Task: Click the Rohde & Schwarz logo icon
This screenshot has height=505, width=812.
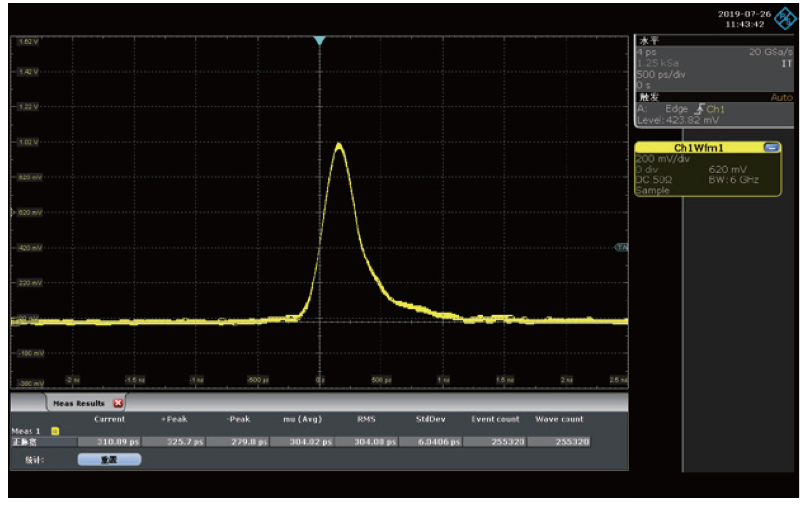Action: pyautogui.click(x=785, y=19)
